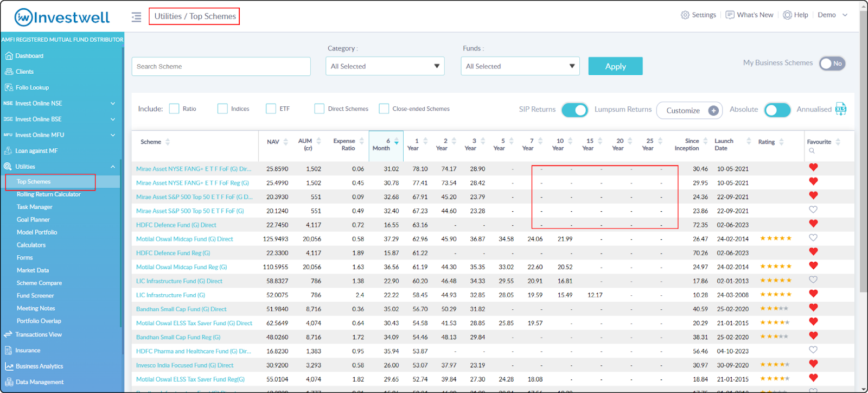Sort by AUM column arrows
Image resolution: width=868 pixels, height=393 pixels.
point(319,142)
